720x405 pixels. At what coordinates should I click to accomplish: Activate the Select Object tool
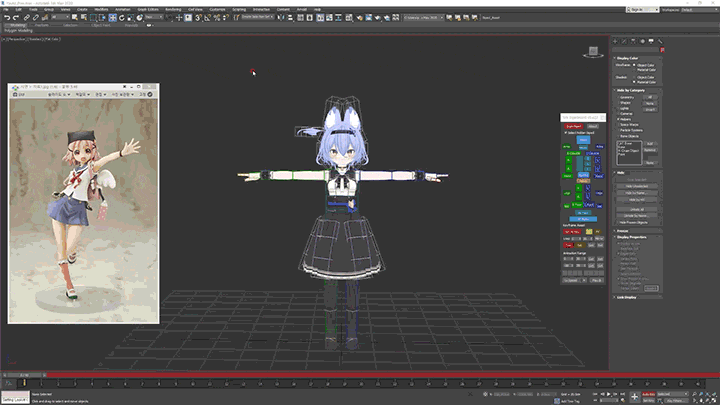tap(74, 17)
